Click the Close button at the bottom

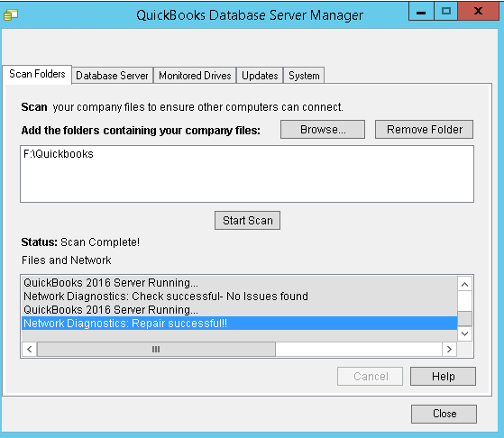pos(444,414)
